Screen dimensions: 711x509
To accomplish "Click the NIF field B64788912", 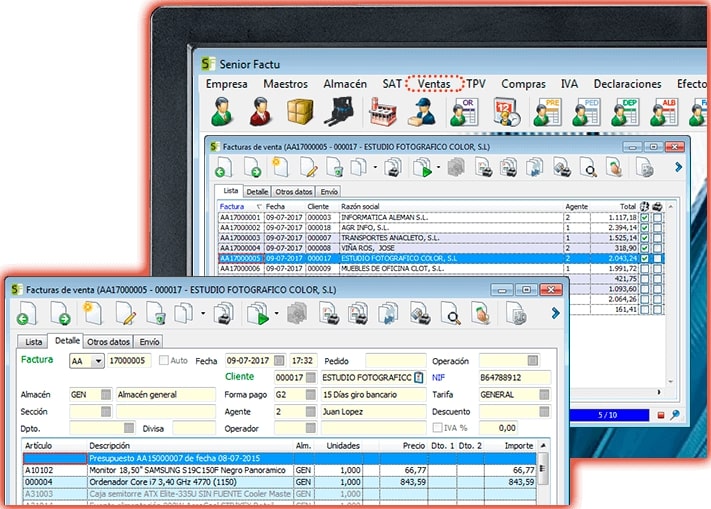I will tap(515, 377).
